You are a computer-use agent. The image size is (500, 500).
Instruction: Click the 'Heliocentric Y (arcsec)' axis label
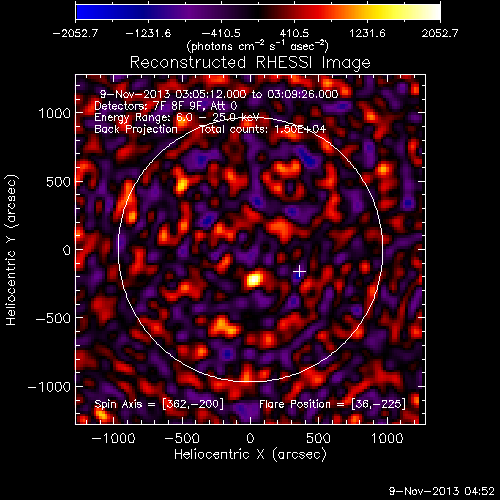click(x=12, y=250)
